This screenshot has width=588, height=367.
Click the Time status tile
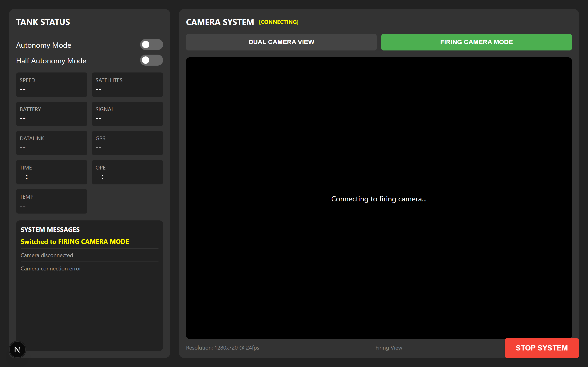pyautogui.click(x=51, y=172)
